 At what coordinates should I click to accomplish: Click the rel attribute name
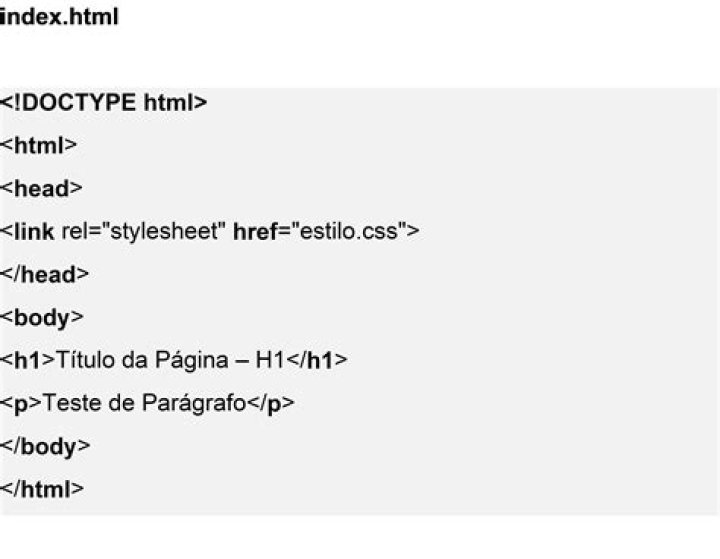pyautogui.click(x=73, y=231)
